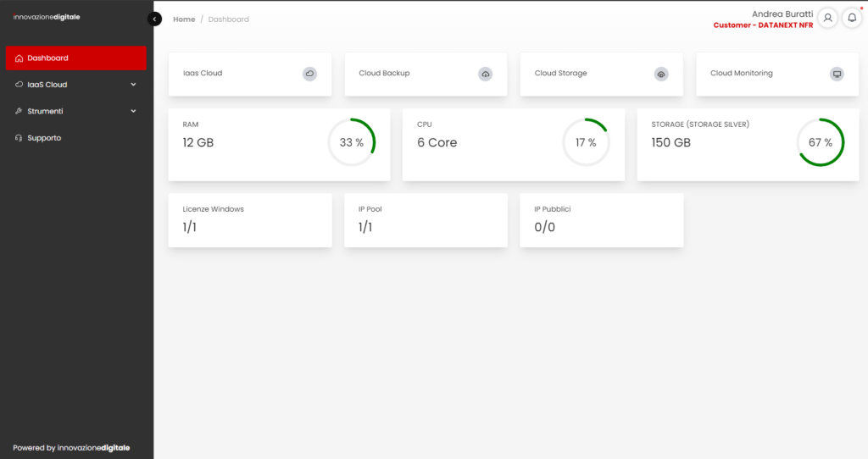The image size is (868, 459).
Task: Click the headset icon beside Supporto
Action: coord(19,138)
